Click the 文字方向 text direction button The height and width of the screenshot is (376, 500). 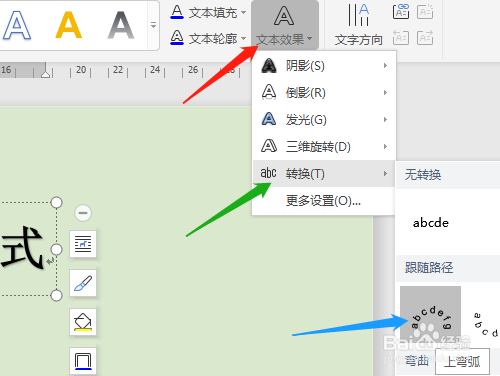(359, 25)
